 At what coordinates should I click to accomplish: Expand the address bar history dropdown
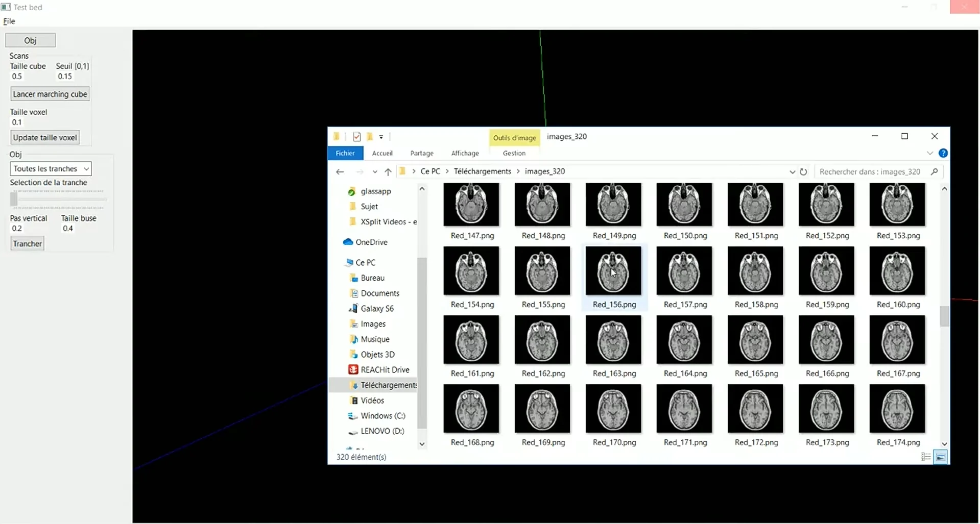tap(792, 172)
